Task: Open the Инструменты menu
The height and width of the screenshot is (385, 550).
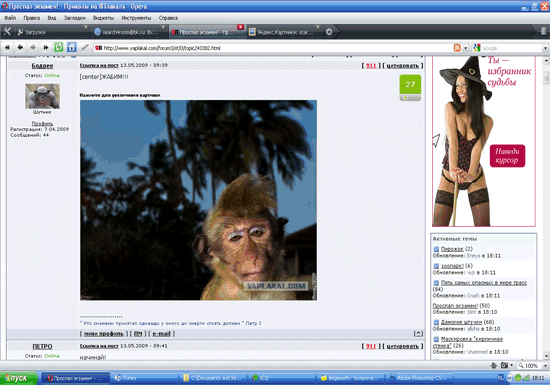Action: click(136, 18)
